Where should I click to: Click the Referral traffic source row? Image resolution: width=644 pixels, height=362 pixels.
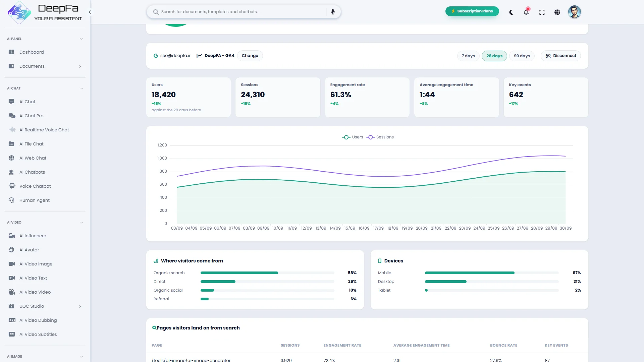tap(255, 299)
